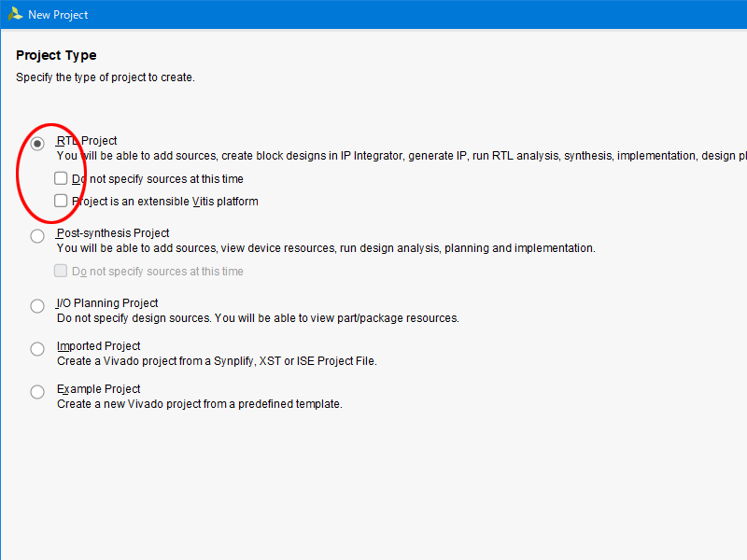Click the 'Example Project' label text
This screenshot has height=560, width=747.
[99, 389]
